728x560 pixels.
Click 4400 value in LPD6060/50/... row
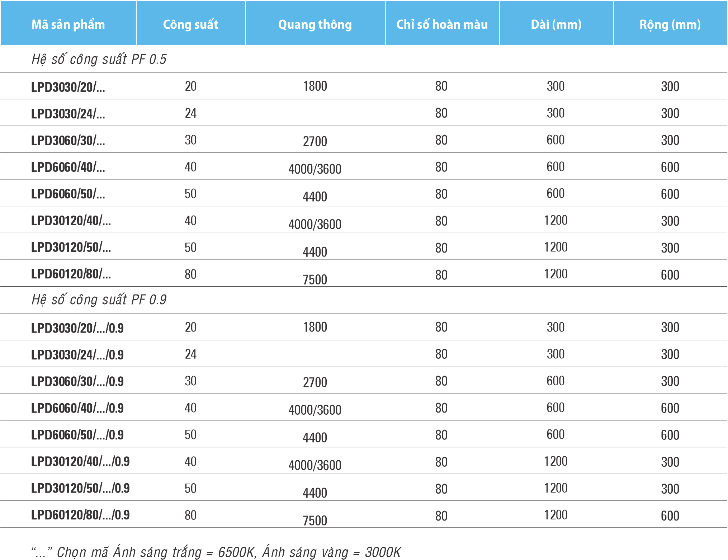click(x=315, y=197)
